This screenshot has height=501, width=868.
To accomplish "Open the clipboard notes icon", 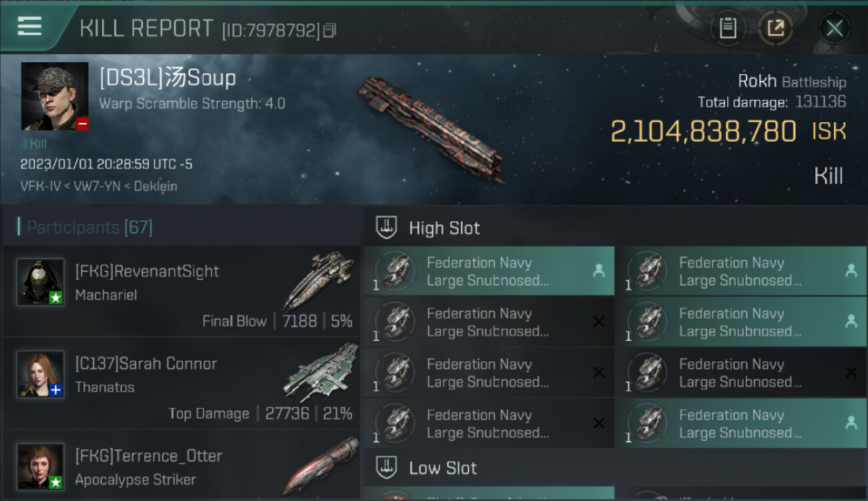I will coord(728,28).
